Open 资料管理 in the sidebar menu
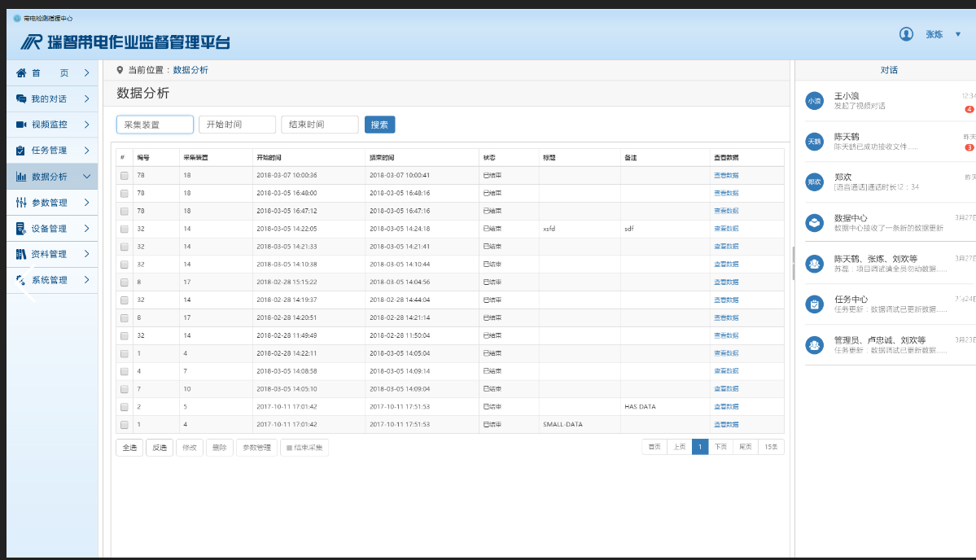This screenshot has height=560, width=976. click(x=49, y=254)
